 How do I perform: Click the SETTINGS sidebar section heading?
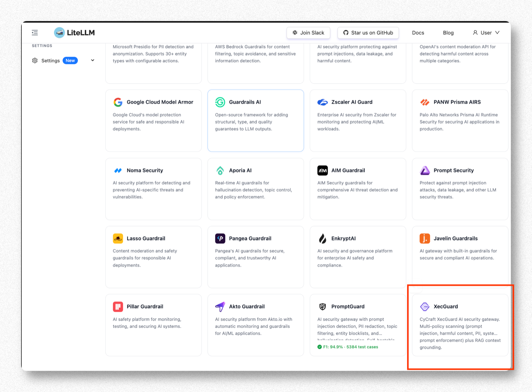click(x=42, y=46)
